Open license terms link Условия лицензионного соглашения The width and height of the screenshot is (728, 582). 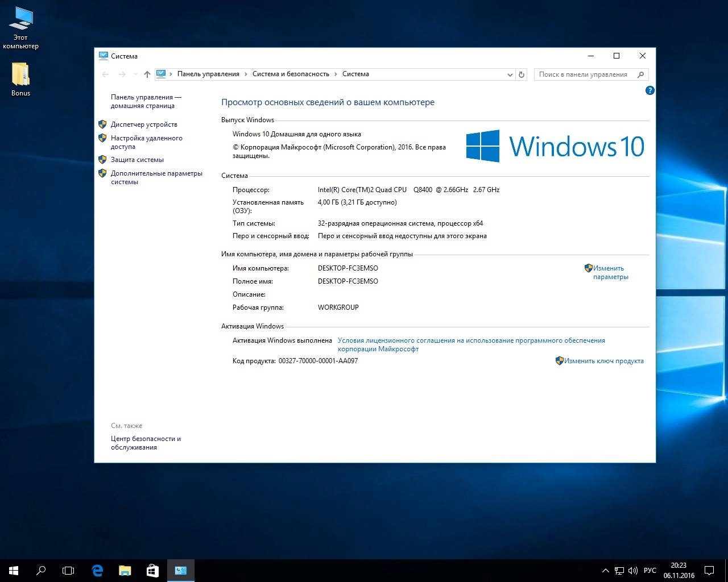coord(471,344)
